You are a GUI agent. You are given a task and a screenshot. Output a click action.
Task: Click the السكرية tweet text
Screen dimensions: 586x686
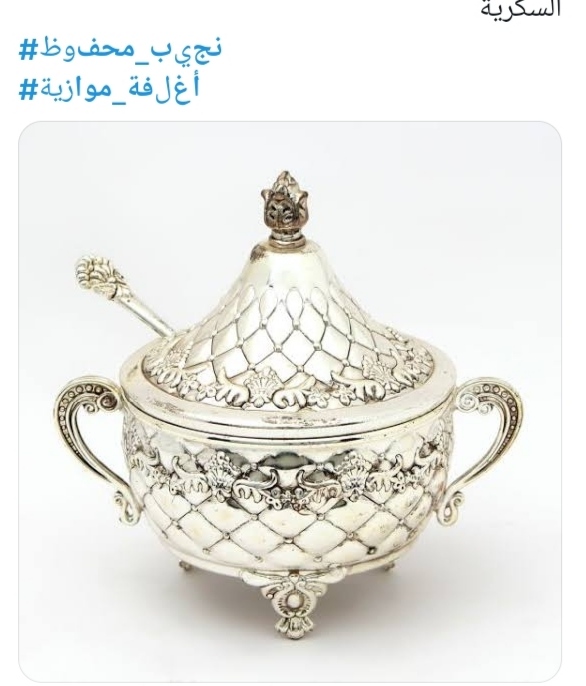pyautogui.click(x=520, y=9)
